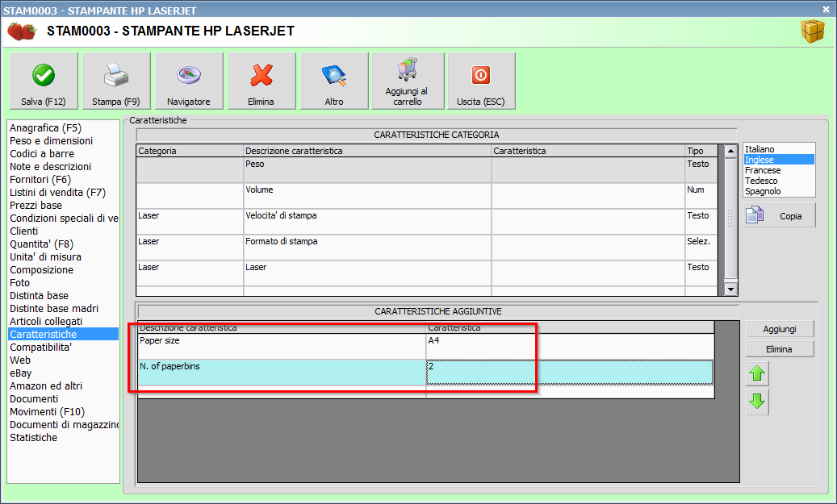
Task: Print using Stampa (F9) button
Action: [x=116, y=81]
